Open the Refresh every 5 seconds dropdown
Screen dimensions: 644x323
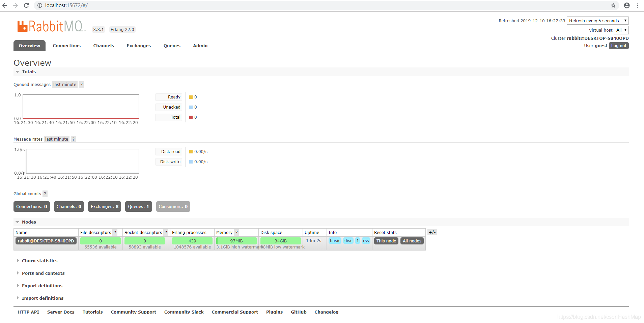[597, 21]
